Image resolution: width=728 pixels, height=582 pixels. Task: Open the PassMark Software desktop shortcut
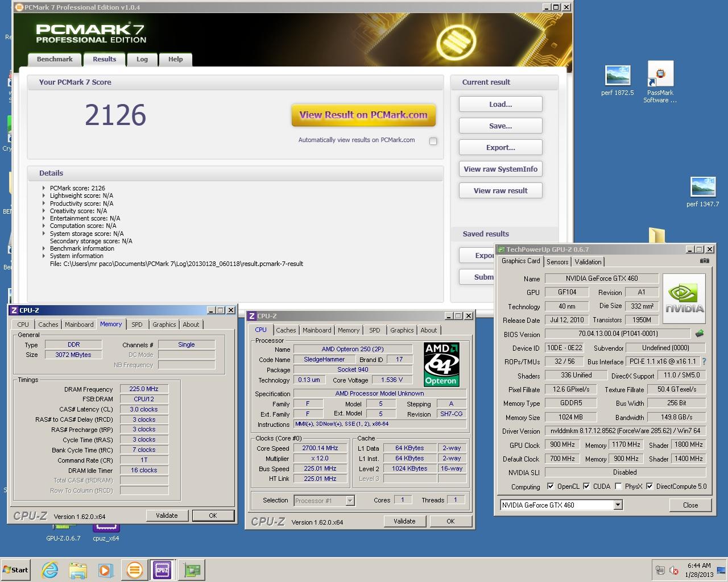coord(660,82)
